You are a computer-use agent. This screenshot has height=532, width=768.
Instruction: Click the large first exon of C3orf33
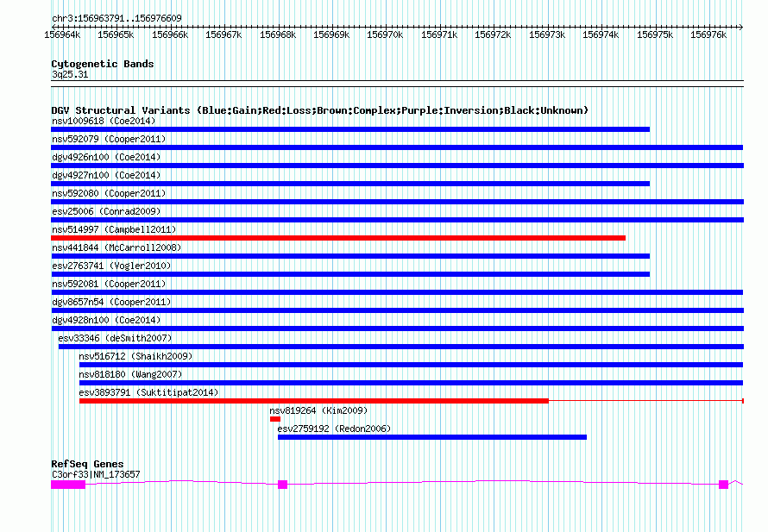(x=68, y=485)
